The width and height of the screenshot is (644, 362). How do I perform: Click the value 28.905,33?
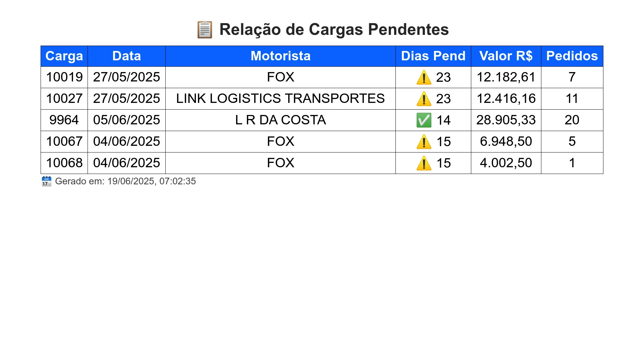coord(506,120)
